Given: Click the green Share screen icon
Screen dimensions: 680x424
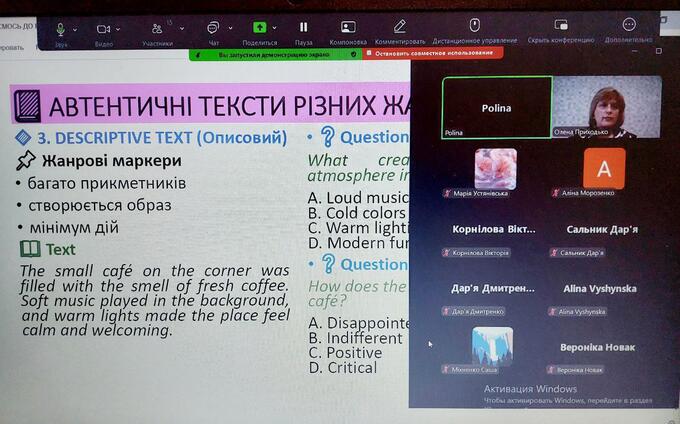Looking at the screenshot, I should [x=260, y=28].
